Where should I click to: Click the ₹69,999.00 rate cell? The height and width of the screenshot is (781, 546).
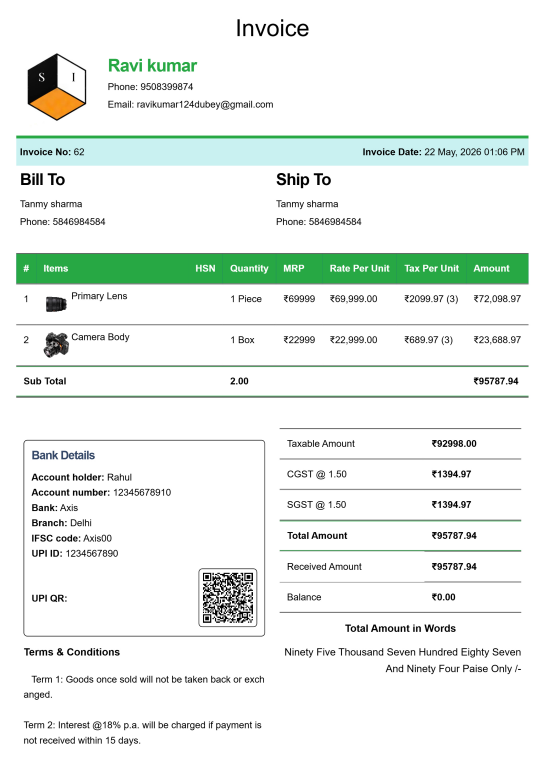[x=353, y=299]
